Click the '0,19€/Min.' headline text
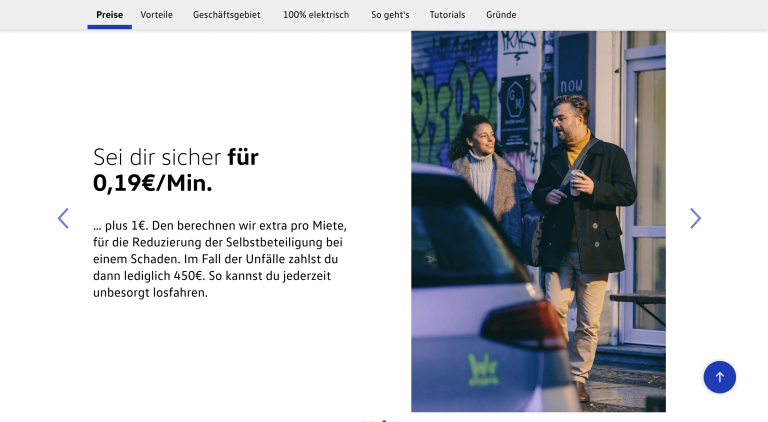The height and width of the screenshot is (422, 768). click(x=153, y=183)
